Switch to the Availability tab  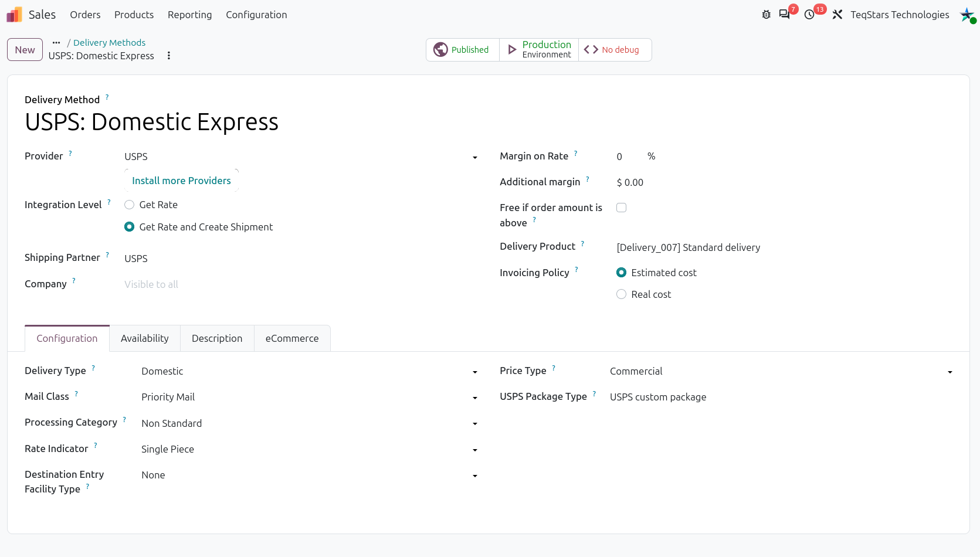145,338
